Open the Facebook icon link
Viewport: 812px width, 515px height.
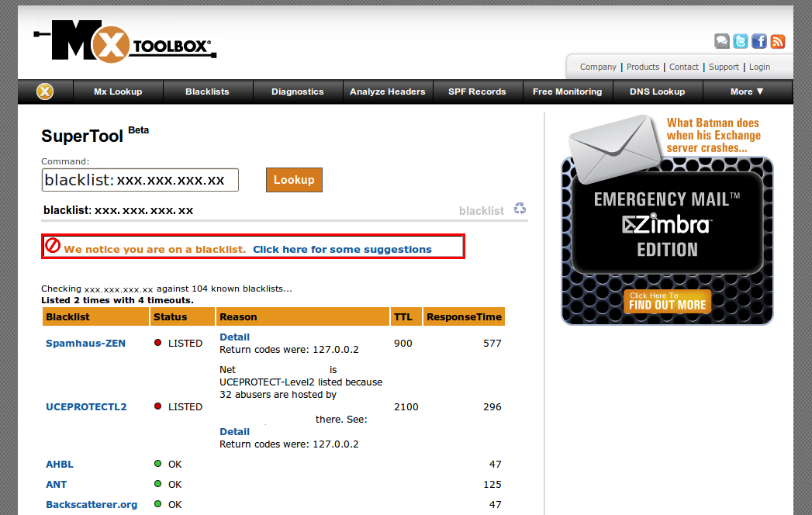(x=759, y=42)
